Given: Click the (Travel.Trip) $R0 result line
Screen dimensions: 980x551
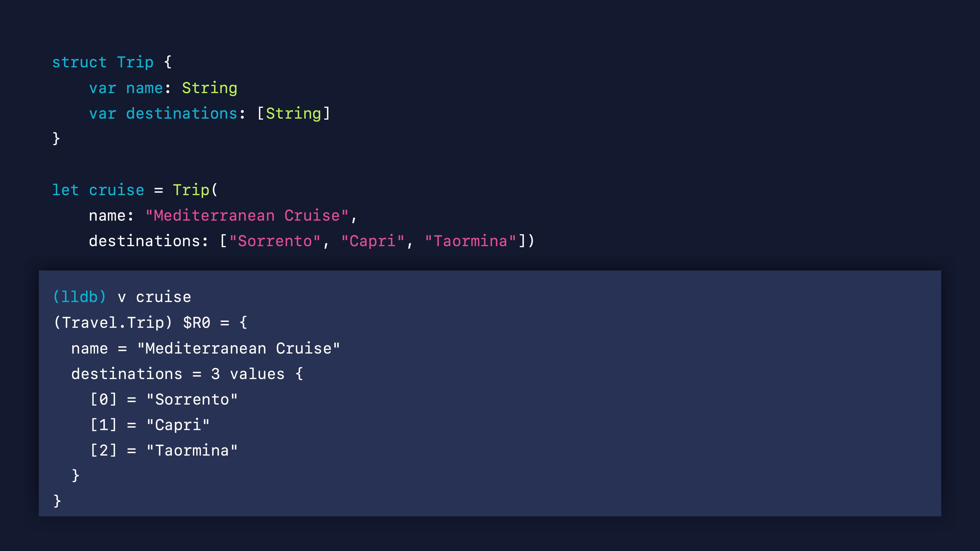Looking at the screenshot, I should click(x=150, y=322).
